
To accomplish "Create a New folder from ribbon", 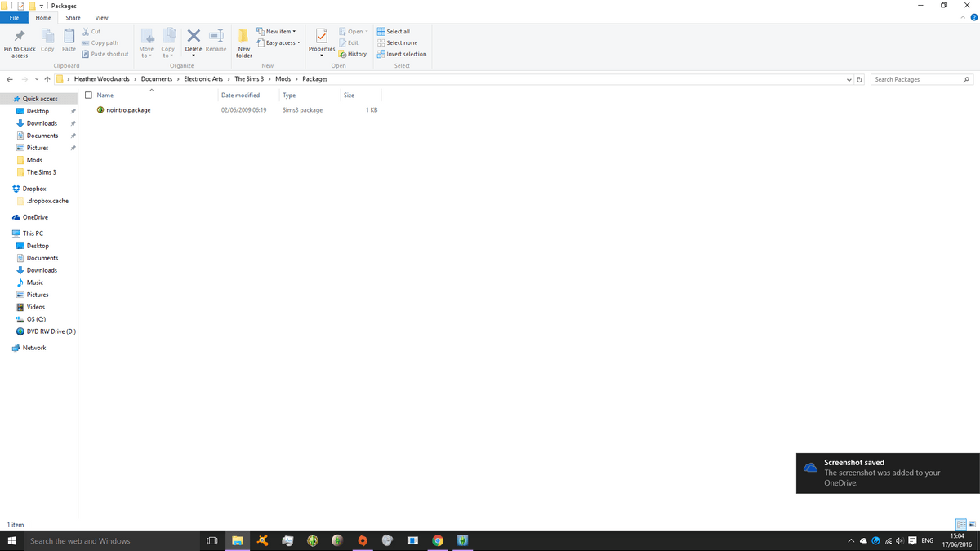I will [x=243, y=42].
